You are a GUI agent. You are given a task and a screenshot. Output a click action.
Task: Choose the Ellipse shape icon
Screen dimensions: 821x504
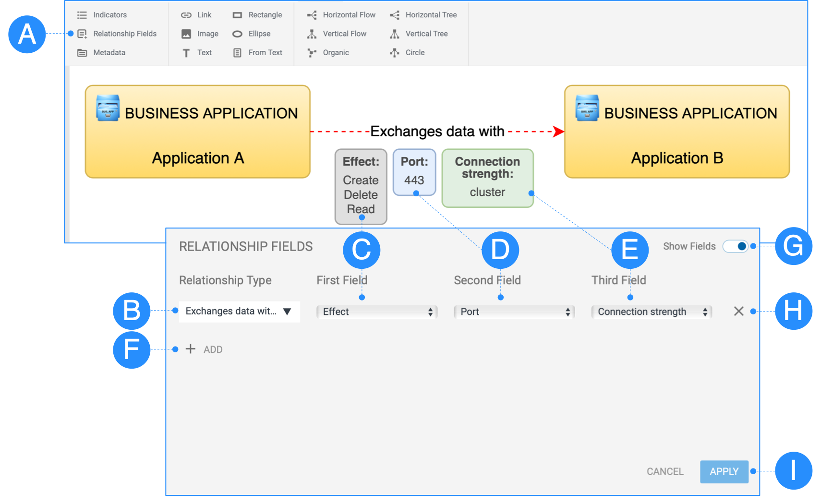(x=237, y=34)
